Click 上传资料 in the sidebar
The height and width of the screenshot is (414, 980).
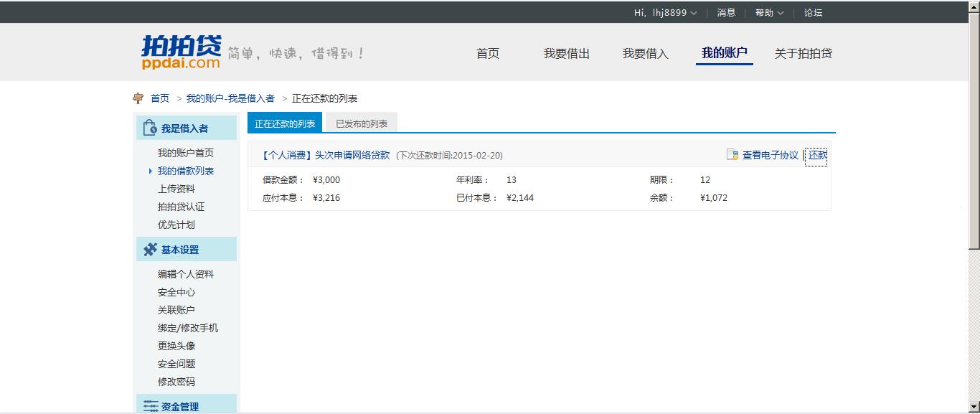tap(176, 189)
